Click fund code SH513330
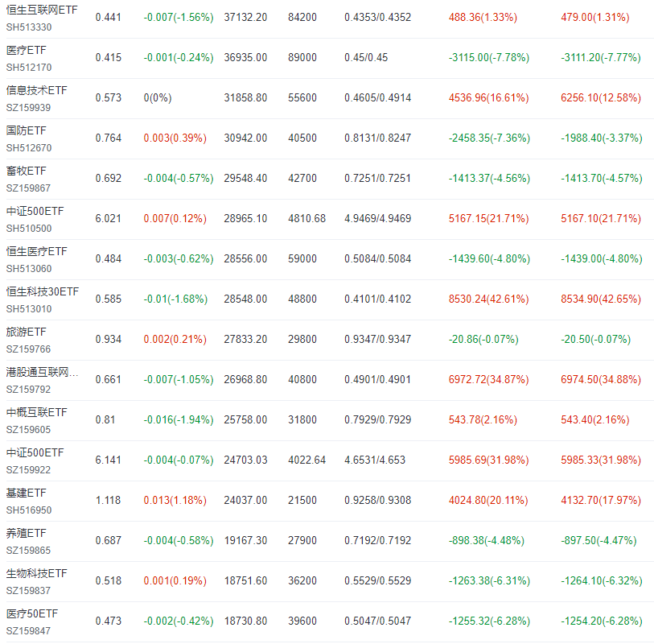Screen dimensions: 654x644 click(29, 27)
